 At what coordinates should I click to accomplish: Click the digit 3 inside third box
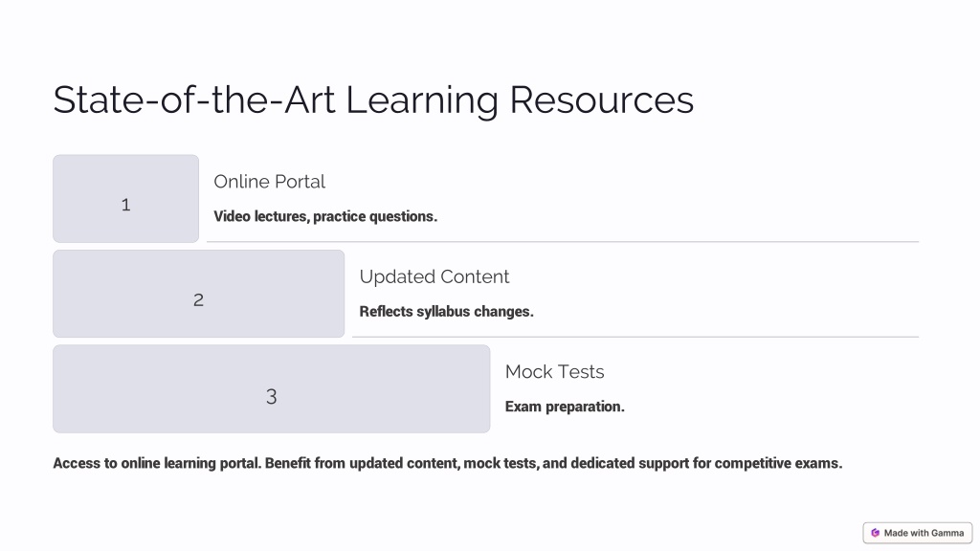(271, 396)
